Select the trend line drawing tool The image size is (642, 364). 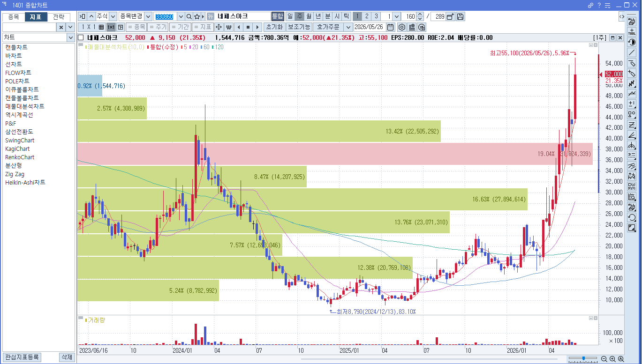pyautogui.click(x=632, y=52)
